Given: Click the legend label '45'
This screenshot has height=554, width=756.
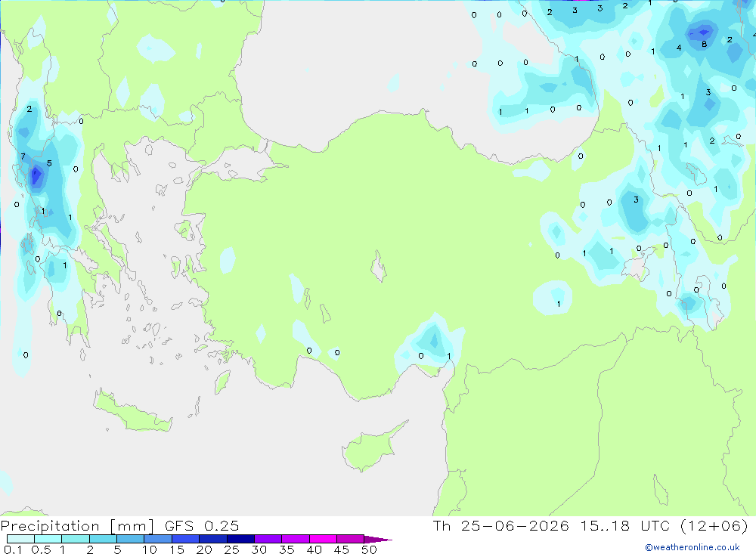Looking at the screenshot, I should pos(342,549).
